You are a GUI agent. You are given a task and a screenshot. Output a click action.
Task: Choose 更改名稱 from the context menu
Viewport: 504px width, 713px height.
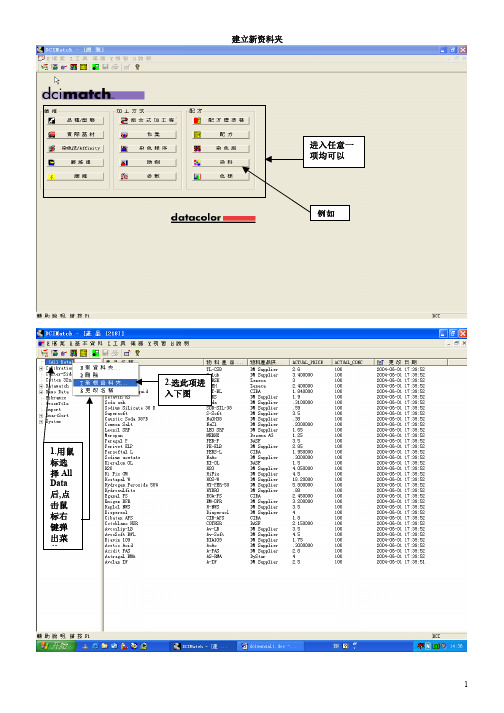point(106,390)
